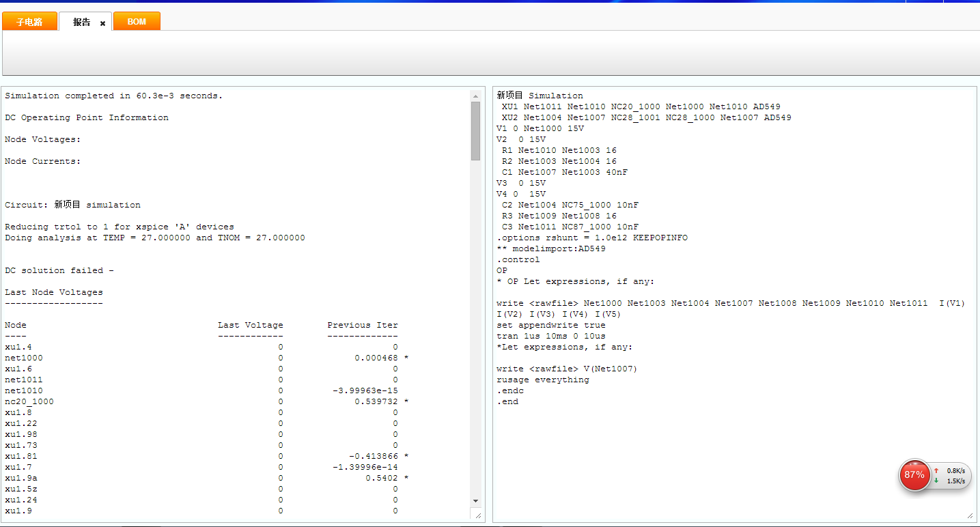Image resolution: width=980 pixels, height=527 pixels.
Task: Click the 'V3 0 15V' netlist line
Action: [521, 183]
